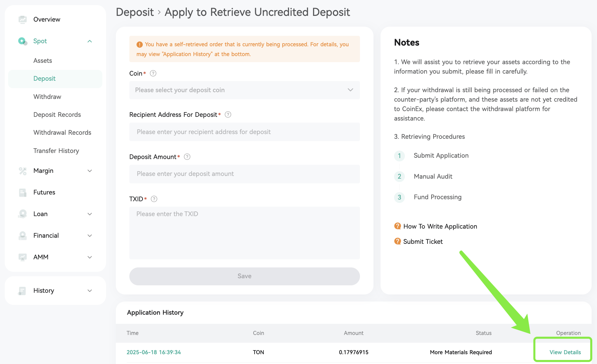Expand the Loan menu chevron

tap(90, 214)
